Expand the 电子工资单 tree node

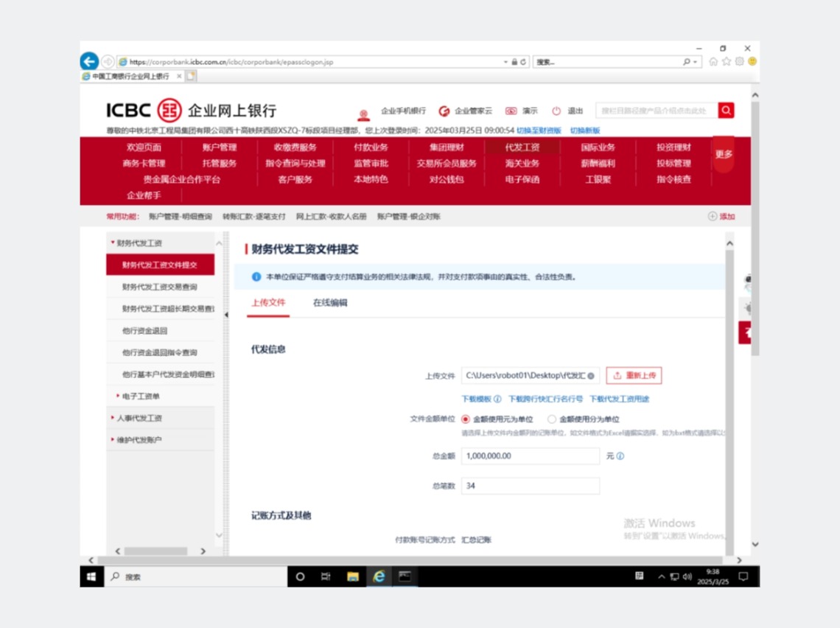[x=118, y=396]
